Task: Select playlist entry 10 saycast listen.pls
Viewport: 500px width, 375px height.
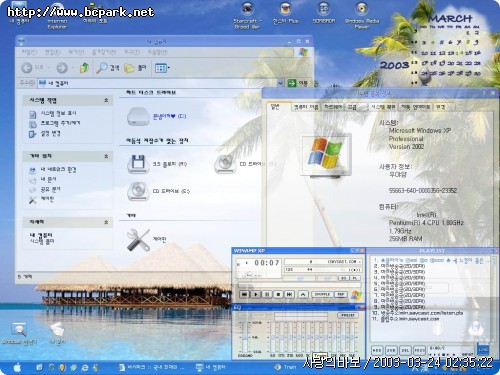Action: click(x=418, y=313)
